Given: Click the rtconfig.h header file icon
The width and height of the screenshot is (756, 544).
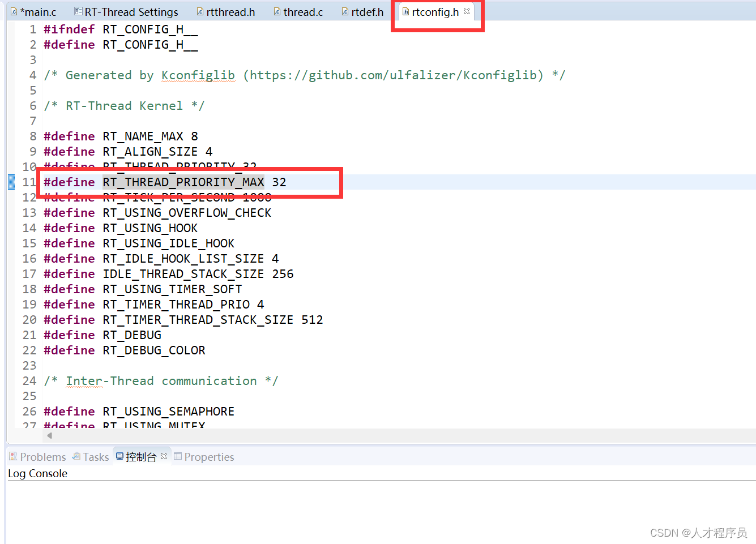Looking at the screenshot, I should pos(405,11).
